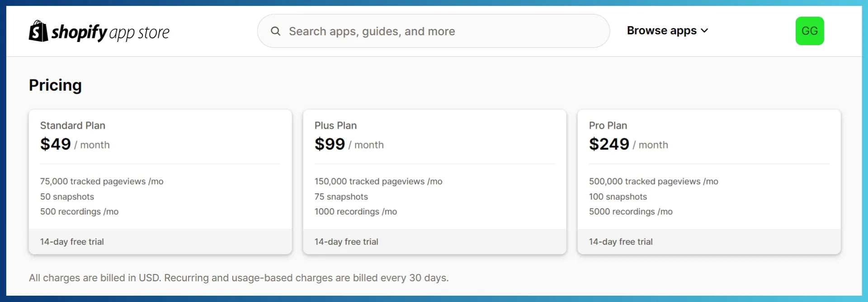This screenshot has width=868, height=302.
Task: Select the Standard Plan title
Action: [73, 125]
